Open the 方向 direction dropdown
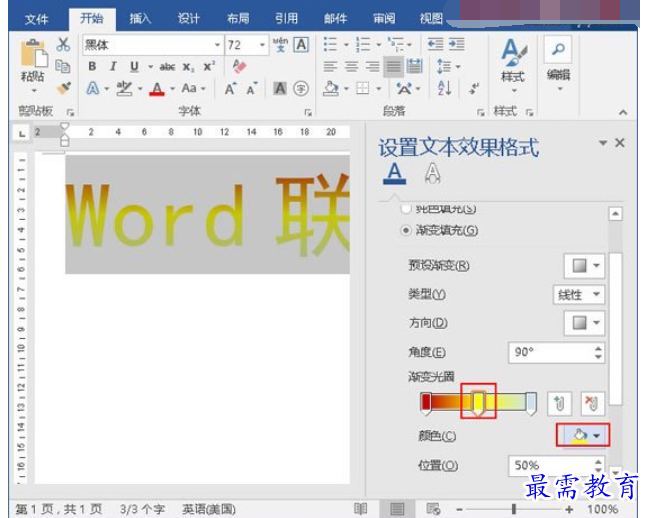647x518 pixels. click(x=584, y=323)
